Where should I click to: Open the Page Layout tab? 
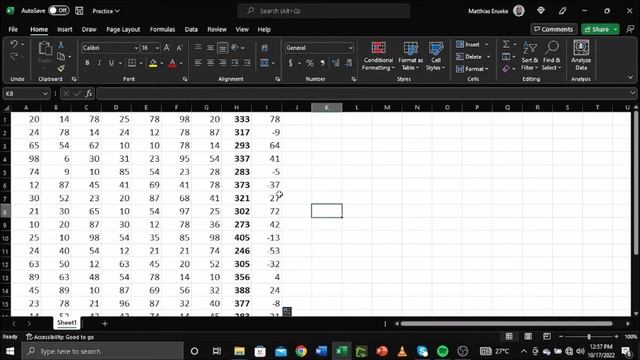click(123, 29)
